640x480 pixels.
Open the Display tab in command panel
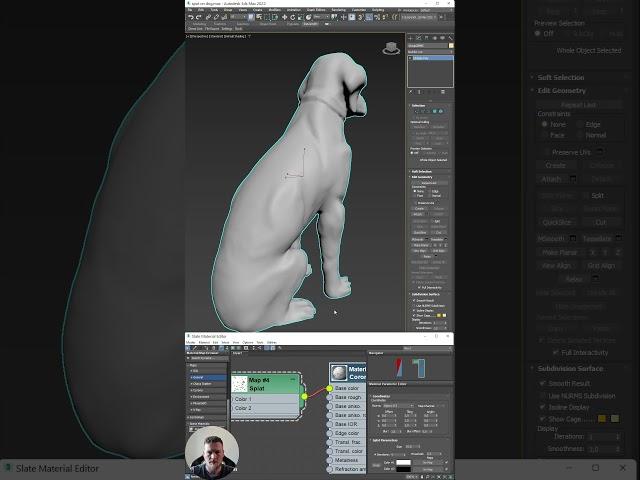(442, 38)
